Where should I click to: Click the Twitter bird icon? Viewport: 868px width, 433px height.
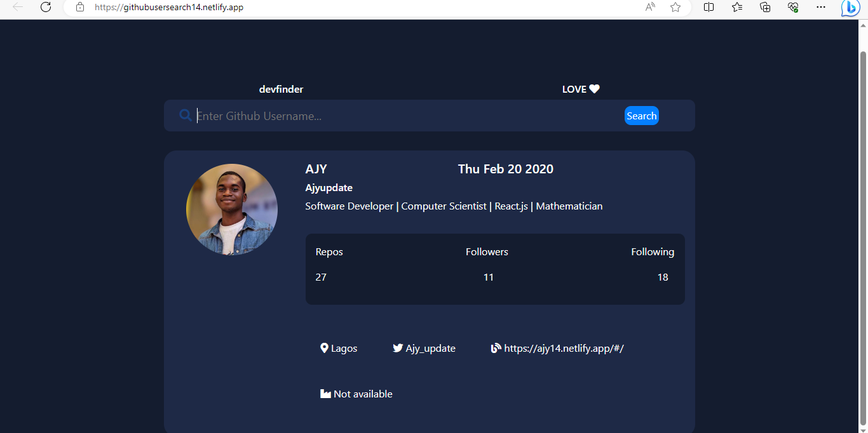click(x=398, y=348)
